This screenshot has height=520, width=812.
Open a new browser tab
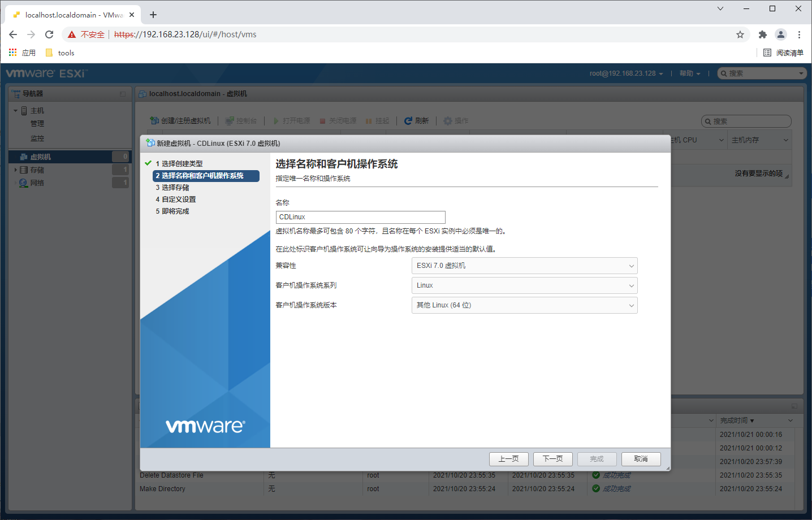153,15
